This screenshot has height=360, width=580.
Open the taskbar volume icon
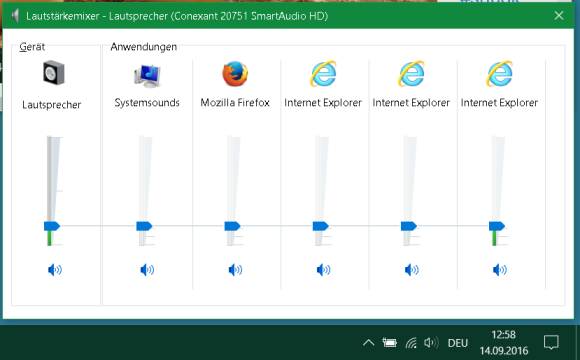point(431,343)
